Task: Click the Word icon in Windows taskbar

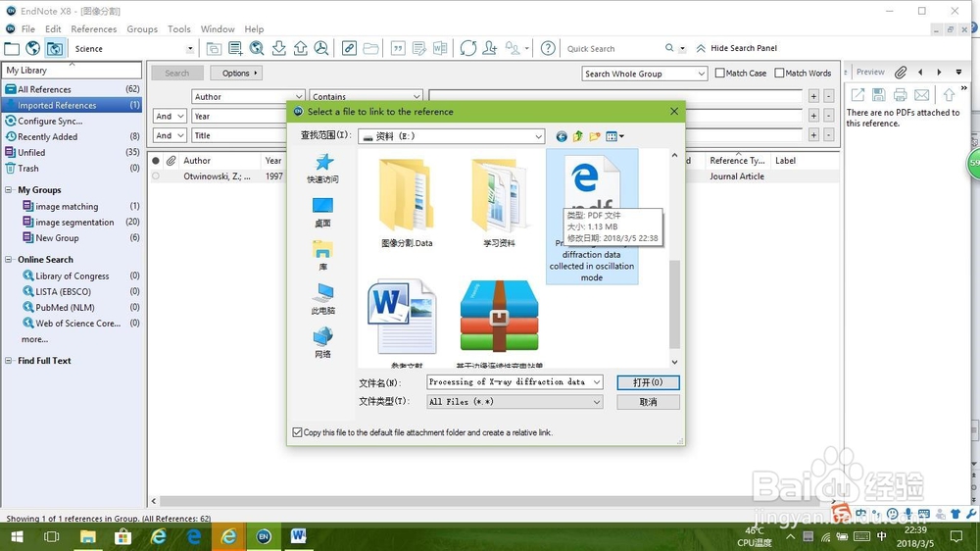Action: [x=299, y=536]
